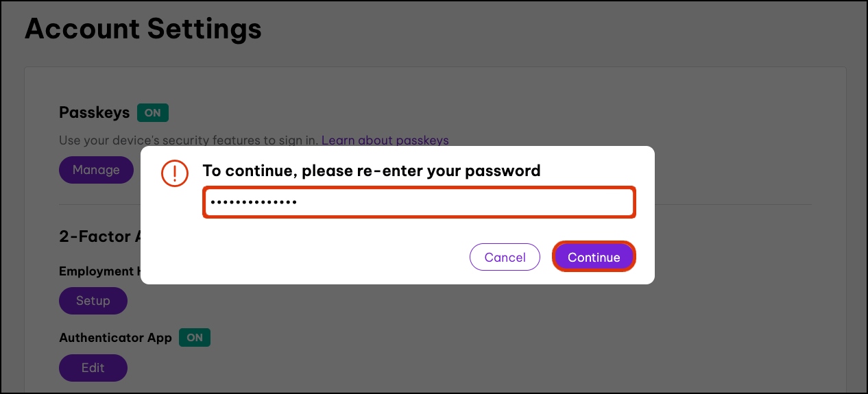868x394 pixels.
Task: Click Edit under Authenticator App
Action: pyautogui.click(x=93, y=368)
